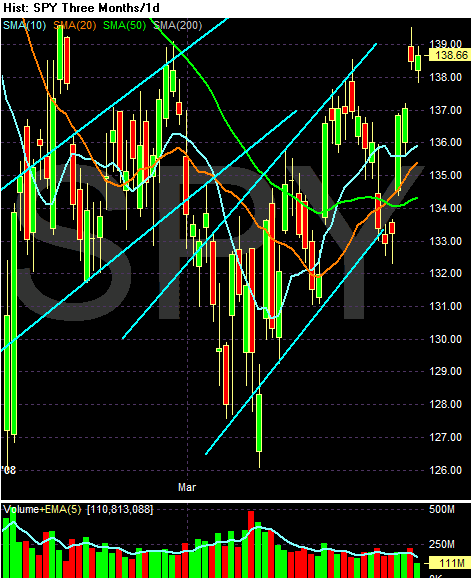Click the tallest red volume bar

(251, 544)
